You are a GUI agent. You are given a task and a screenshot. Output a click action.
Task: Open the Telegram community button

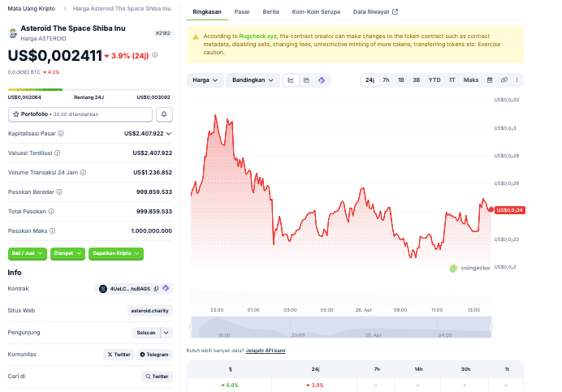tap(154, 355)
